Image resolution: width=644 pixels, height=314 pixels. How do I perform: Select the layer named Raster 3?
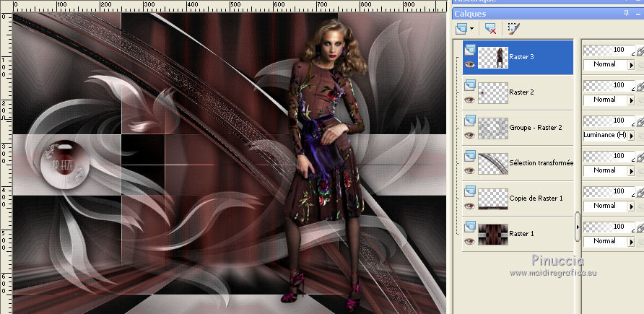pyautogui.click(x=521, y=57)
